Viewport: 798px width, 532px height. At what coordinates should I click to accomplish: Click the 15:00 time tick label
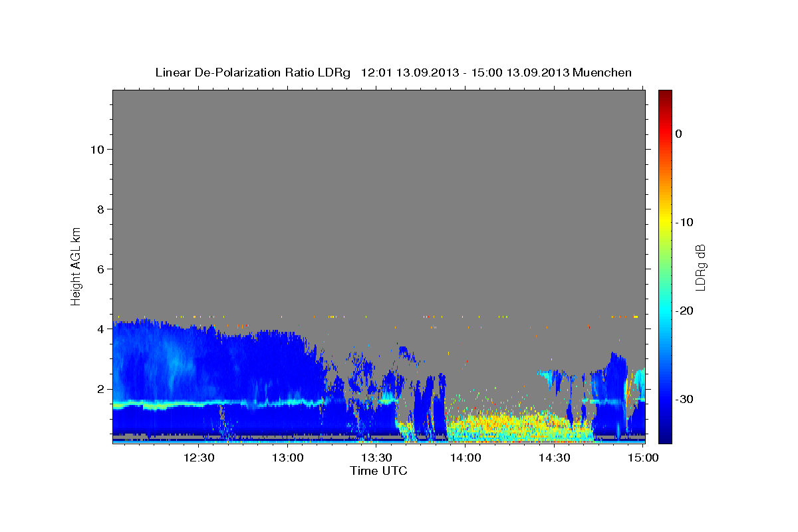click(642, 458)
